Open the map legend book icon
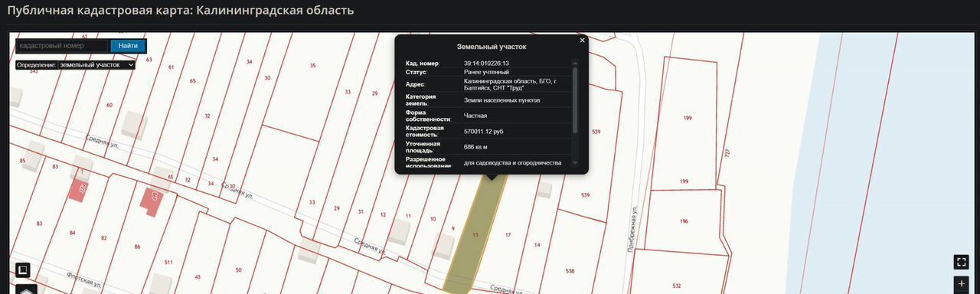Screen dimensions: 980x294 click(x=23, y=269)
